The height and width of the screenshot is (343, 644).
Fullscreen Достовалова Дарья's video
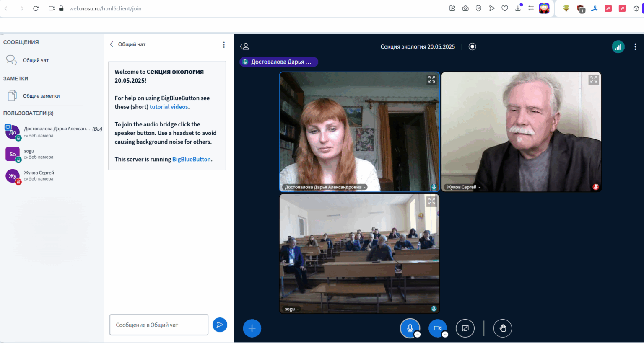tap(431, 80)
